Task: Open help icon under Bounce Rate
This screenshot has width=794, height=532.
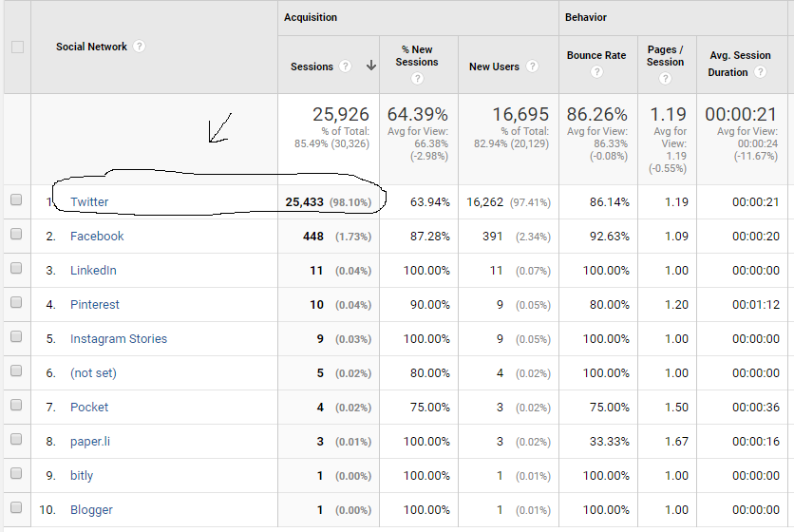Action: coord(597,72)
